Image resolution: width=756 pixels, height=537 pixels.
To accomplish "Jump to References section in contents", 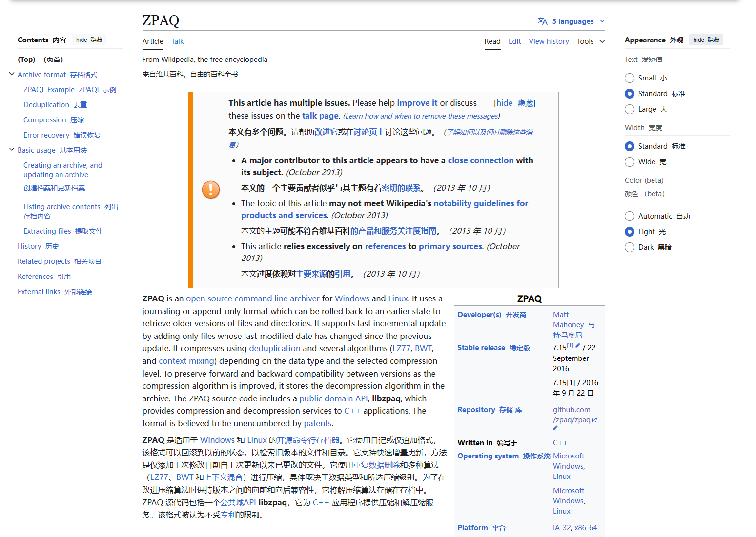I will pos(44,277).
